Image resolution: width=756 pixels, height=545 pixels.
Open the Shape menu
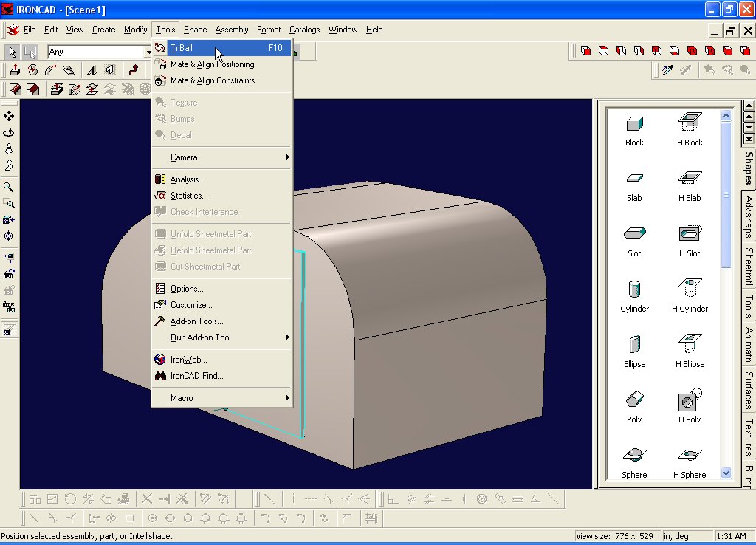point(195,30)
